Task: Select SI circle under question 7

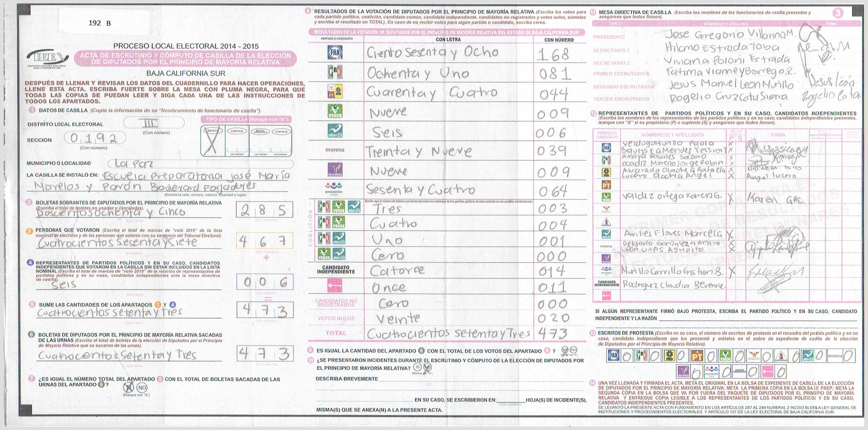Action: click(128, 387)
